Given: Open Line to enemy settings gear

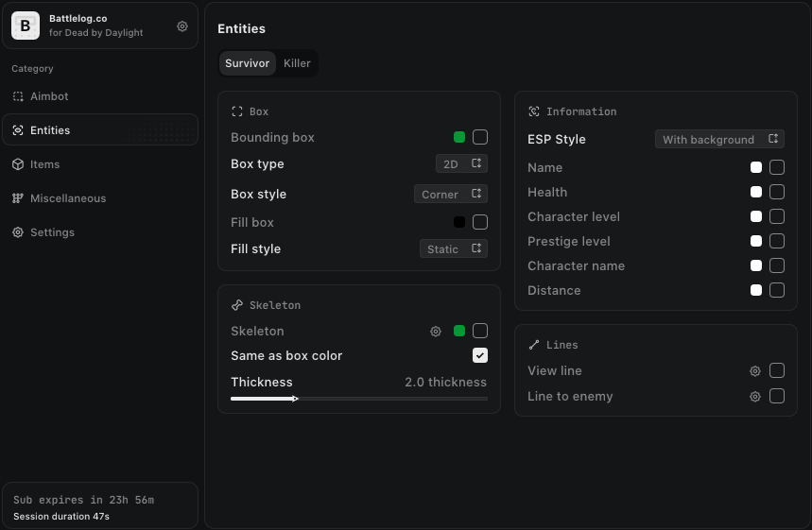Looking at the screenshot, I should [x=755, y=397].
